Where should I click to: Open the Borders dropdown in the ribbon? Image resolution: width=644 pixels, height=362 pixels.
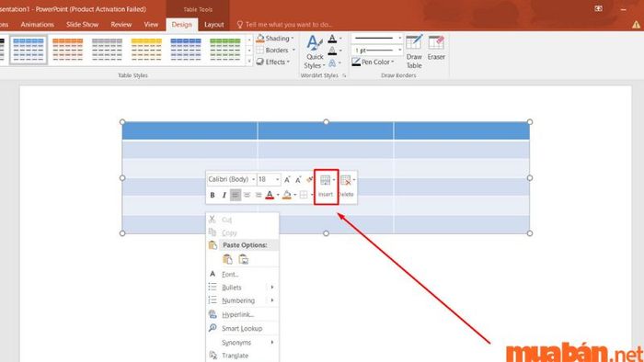[276, 50]
